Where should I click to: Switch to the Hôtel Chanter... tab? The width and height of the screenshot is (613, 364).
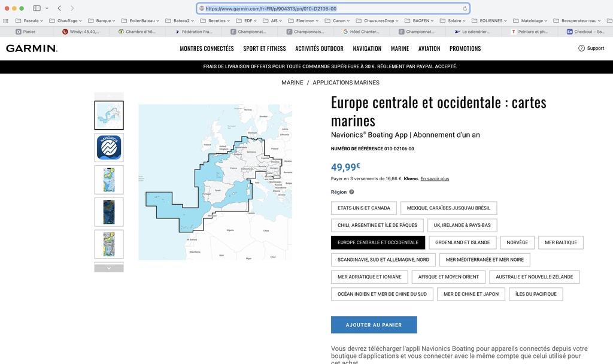pyautogui.click(x=362, y=32)
